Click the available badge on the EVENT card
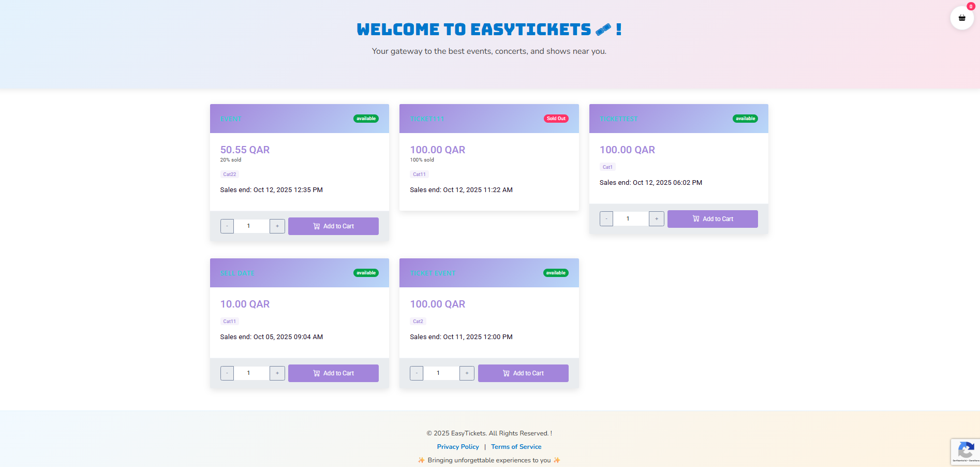 tap(366, 119)
